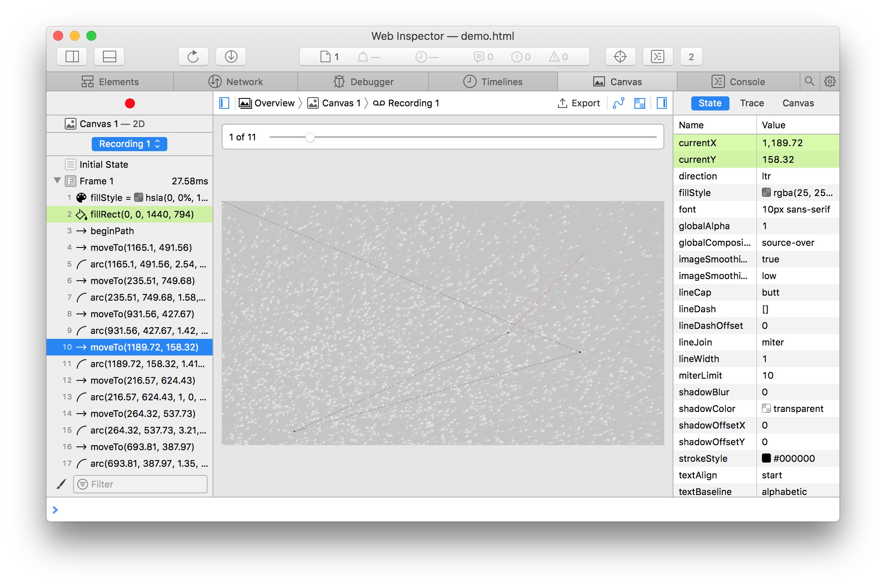The image size is (886, 588).
Task: Click the console prompt toolbar icon
Action: [658, 56]
